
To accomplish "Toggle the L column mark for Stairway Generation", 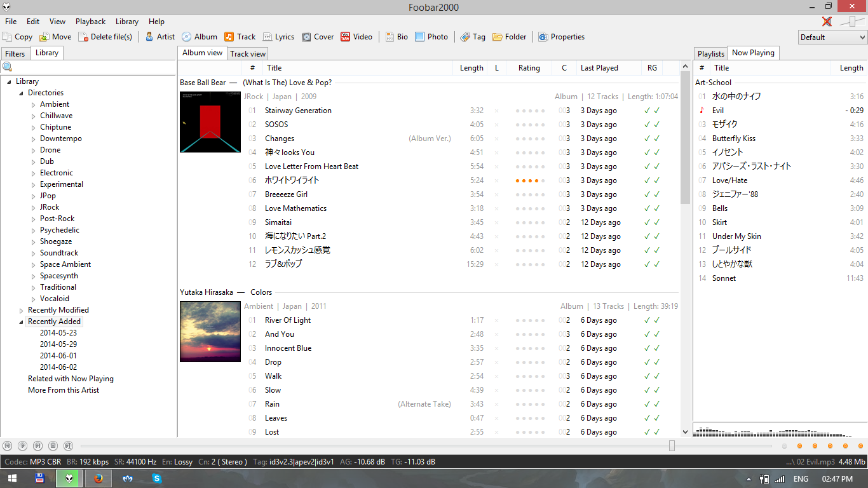I will [496, 111].
